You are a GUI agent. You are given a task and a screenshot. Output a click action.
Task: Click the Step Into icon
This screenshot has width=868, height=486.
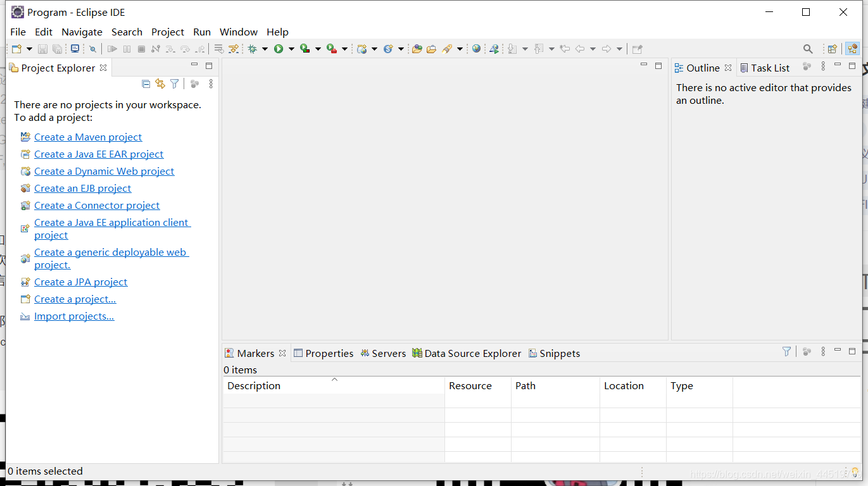[170, 49]
